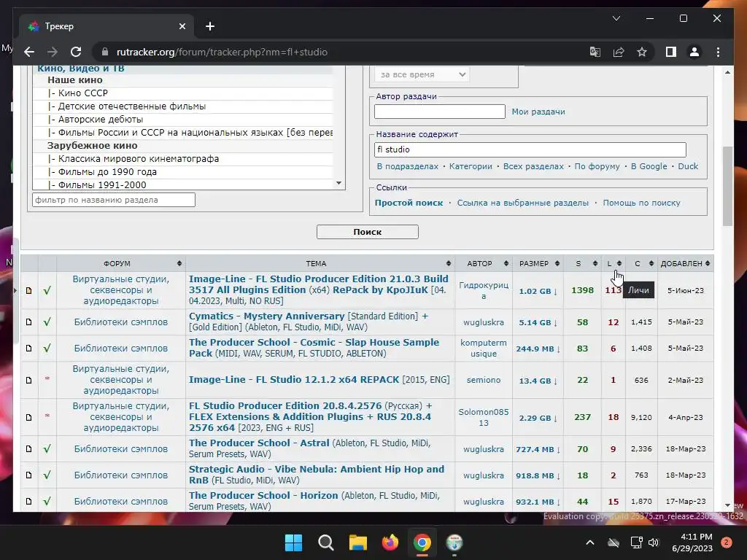Click topic icon of Vibe Nebula row

point(28,475)
